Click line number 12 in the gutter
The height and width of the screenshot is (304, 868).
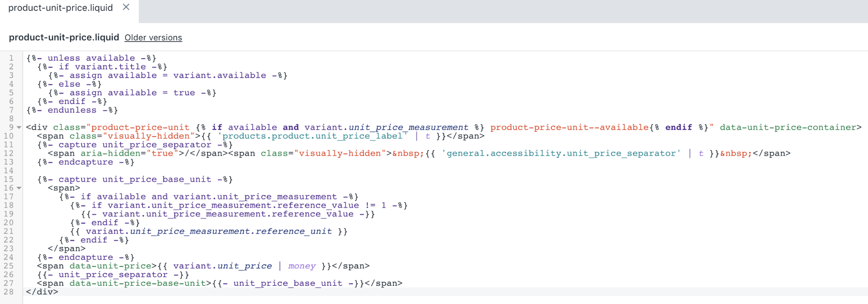(x=9, y=154)
